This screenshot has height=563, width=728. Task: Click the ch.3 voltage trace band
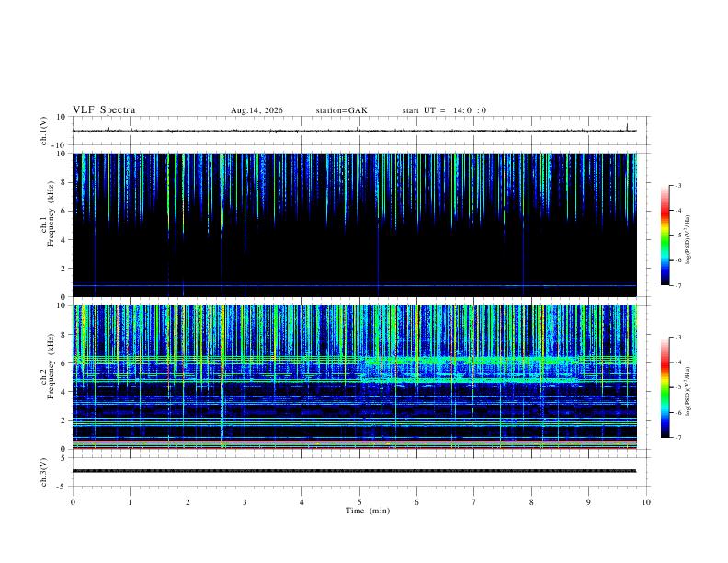(x=354, y=471)
